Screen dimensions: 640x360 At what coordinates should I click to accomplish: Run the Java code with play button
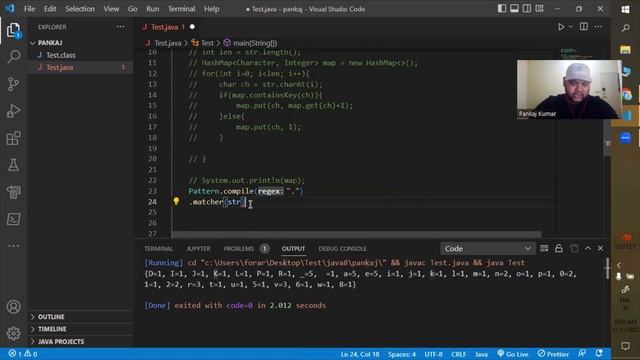(x=561, y=27)
